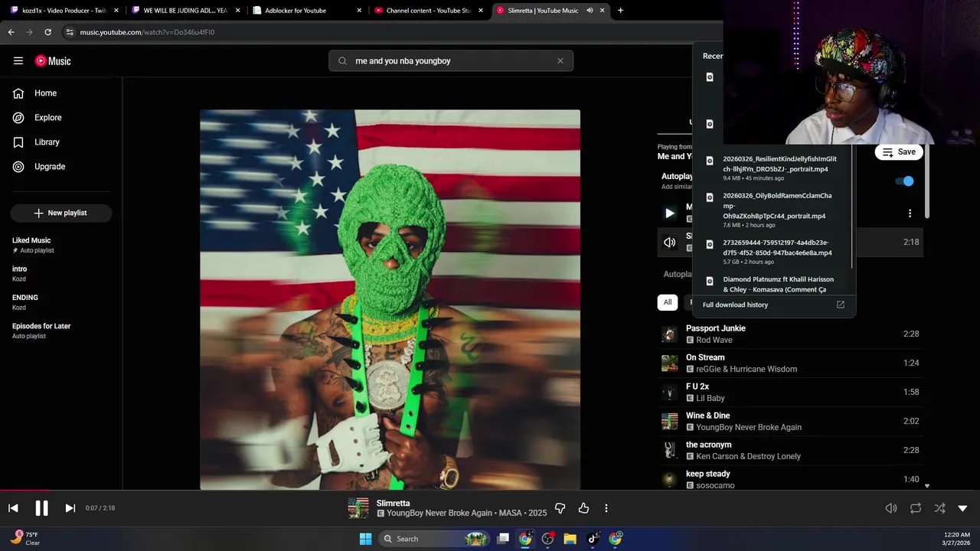
Task: Open the three-dot menu on first queue row
Action: tap(910, 214)
